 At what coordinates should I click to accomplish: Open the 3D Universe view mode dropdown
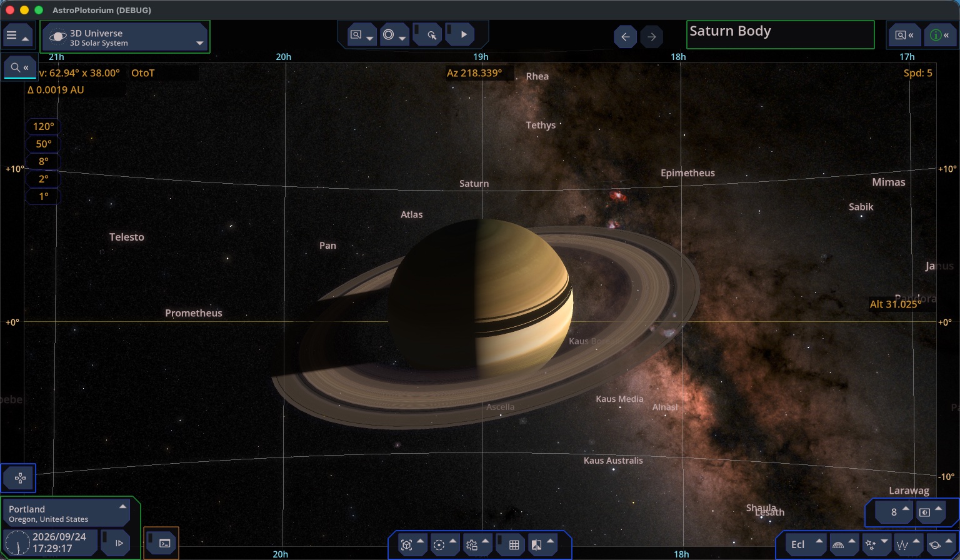[125, 37]
